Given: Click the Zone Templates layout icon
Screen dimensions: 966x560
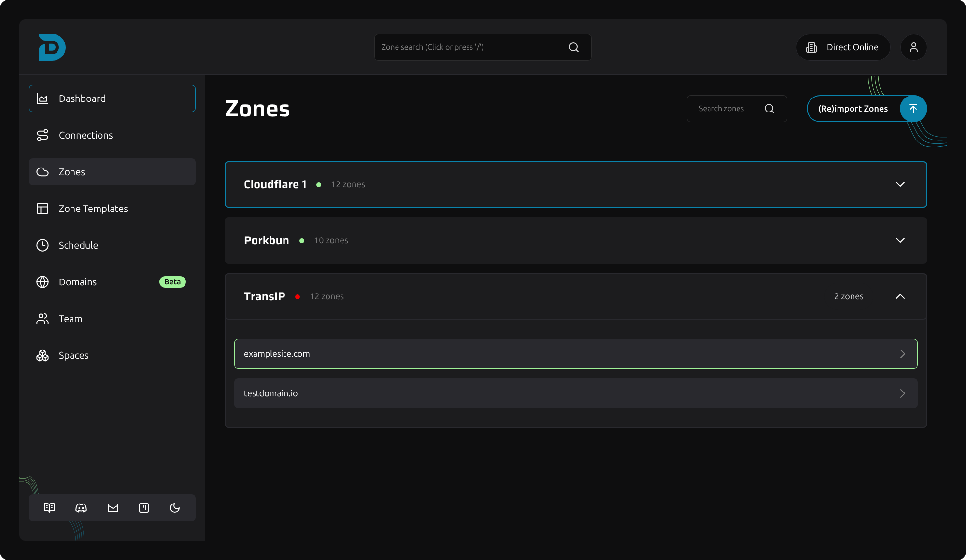Looking at the screenshot, I should click(43, 209).
